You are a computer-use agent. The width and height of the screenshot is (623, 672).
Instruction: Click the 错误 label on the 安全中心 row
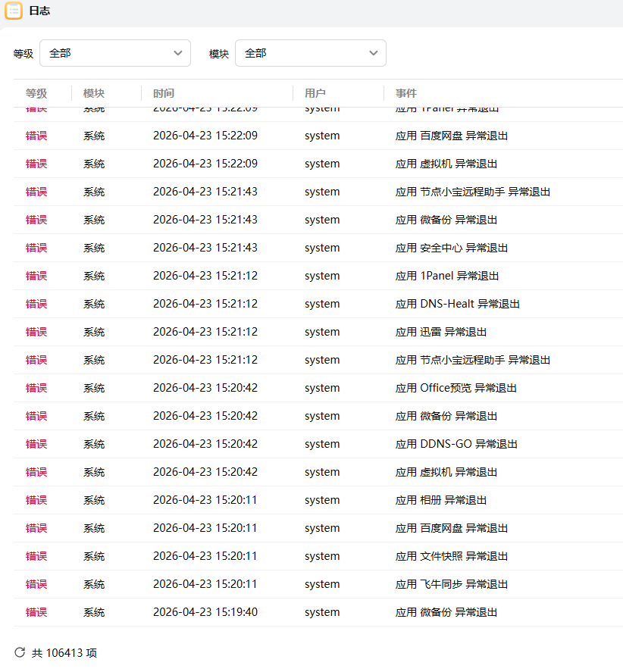[x=36, y=248]
